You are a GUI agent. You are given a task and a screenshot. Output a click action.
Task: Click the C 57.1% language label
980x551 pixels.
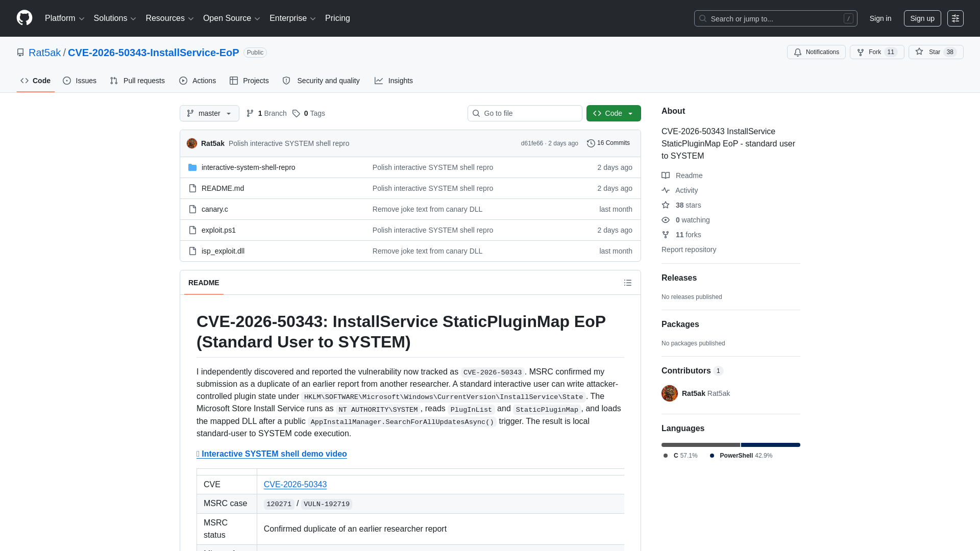[680, 456]
